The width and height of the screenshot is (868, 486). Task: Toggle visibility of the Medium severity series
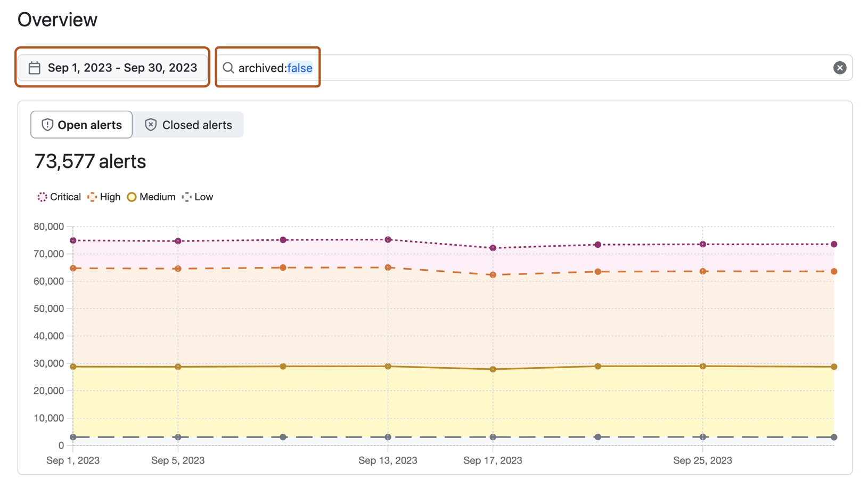(x=151, y=197)
